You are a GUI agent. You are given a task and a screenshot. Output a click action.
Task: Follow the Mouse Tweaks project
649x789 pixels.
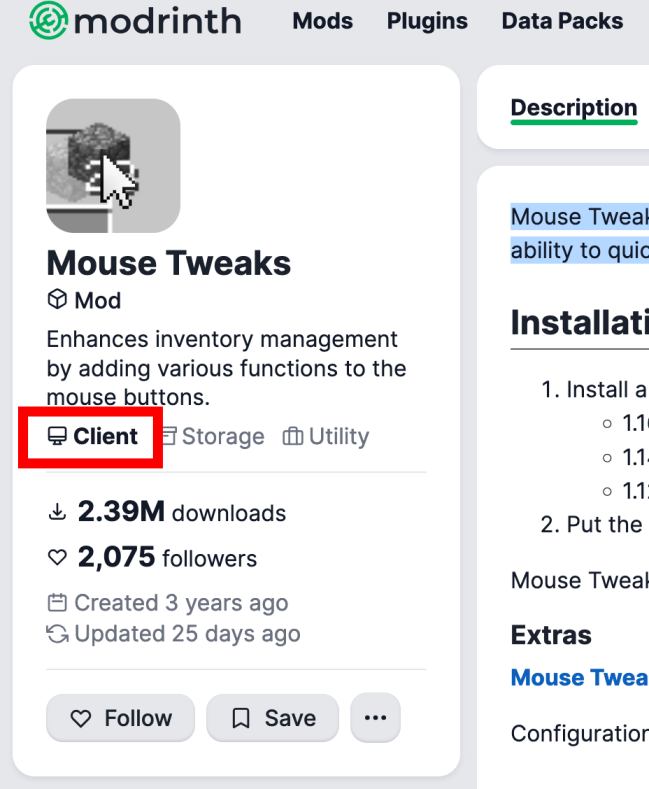click(120, 718)
